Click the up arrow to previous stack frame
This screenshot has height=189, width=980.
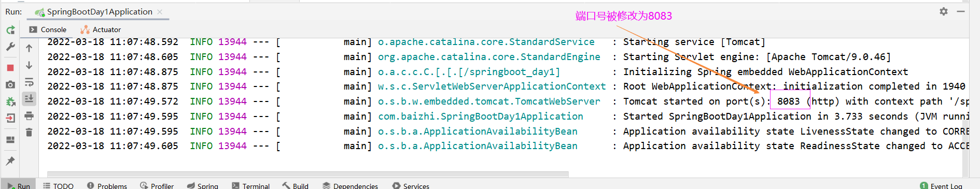coord(29,48)
